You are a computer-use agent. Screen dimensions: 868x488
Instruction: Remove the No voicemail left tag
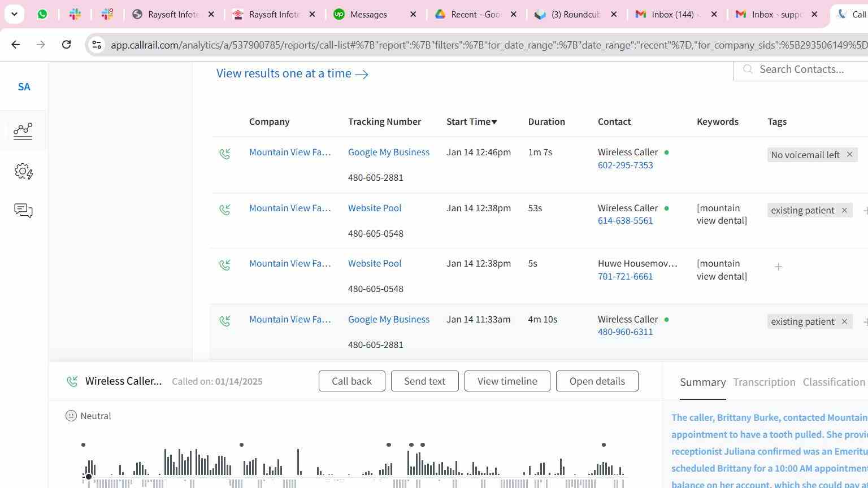click(849, 154)
